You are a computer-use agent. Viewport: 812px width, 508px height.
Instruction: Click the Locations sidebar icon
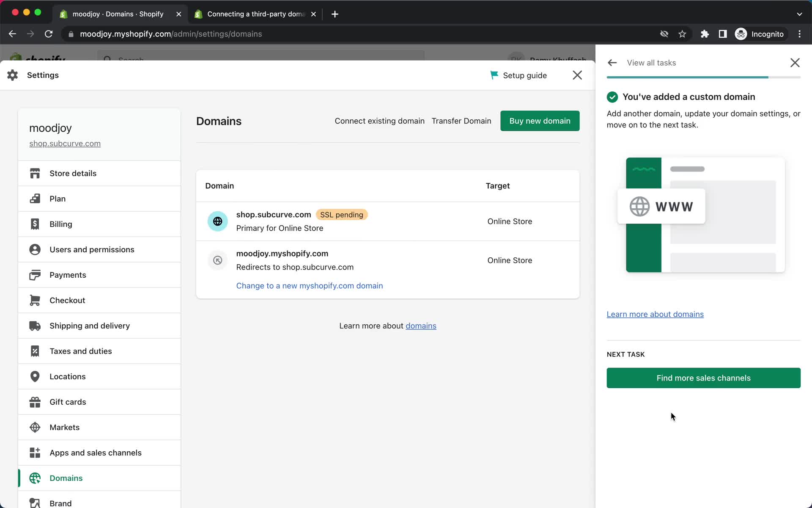click(x=36, y=376)
